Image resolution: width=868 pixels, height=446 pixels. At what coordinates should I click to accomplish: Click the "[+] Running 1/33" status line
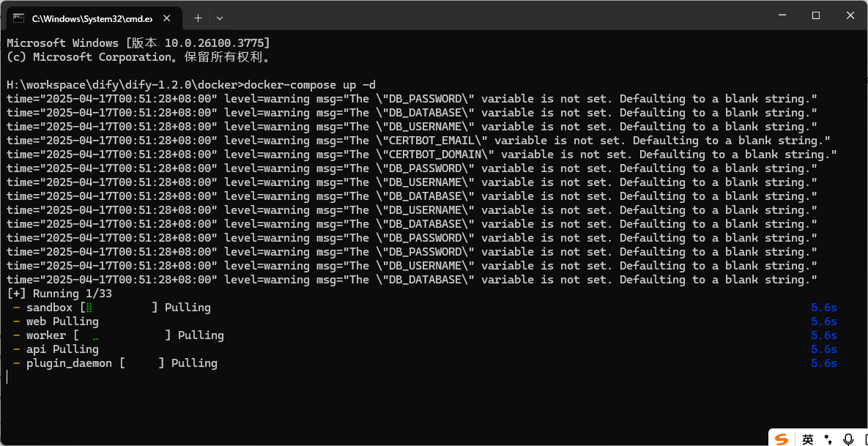click(59, 294)
